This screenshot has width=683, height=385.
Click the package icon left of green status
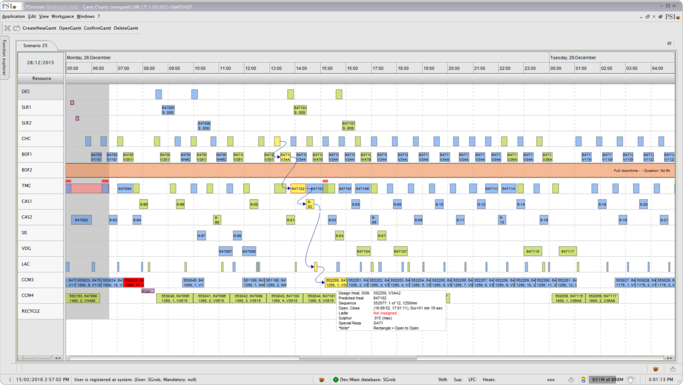(321, 380)
